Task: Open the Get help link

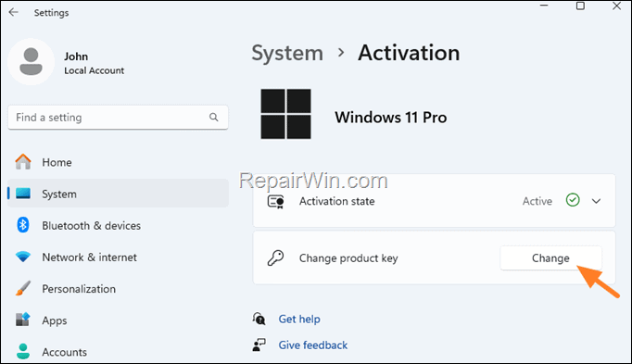Action: 299,319
